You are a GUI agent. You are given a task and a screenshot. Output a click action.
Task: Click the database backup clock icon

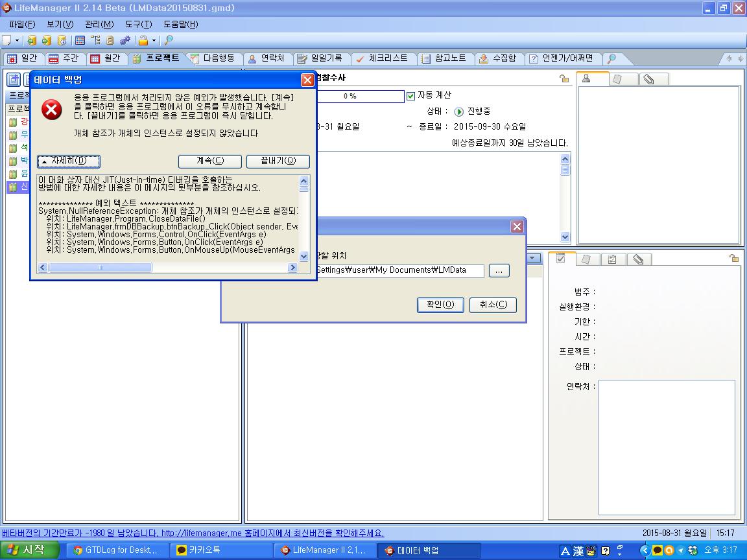(62, 40)
